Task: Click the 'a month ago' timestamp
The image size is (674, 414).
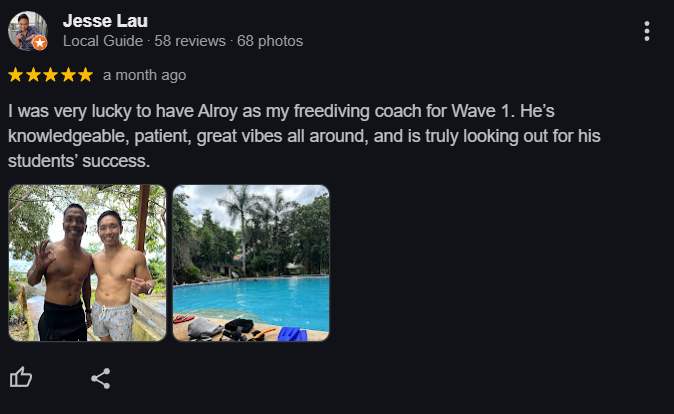Action: [x=144, y=75]
